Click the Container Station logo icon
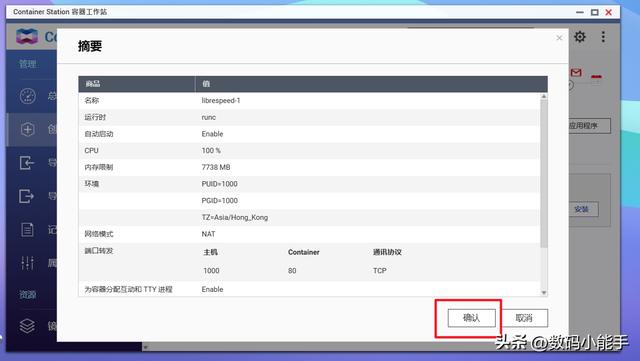Viewport: 640px width, 361px height. (x=27, y=37)
